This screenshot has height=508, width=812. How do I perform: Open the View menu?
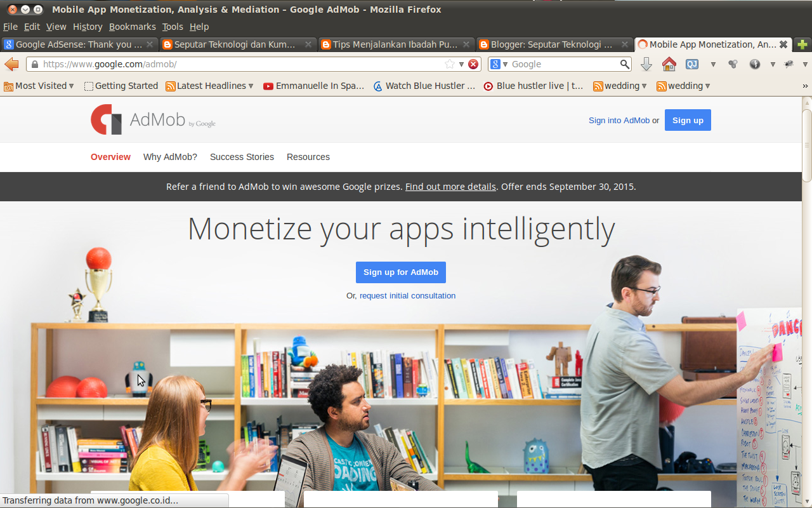click(56, 27)
